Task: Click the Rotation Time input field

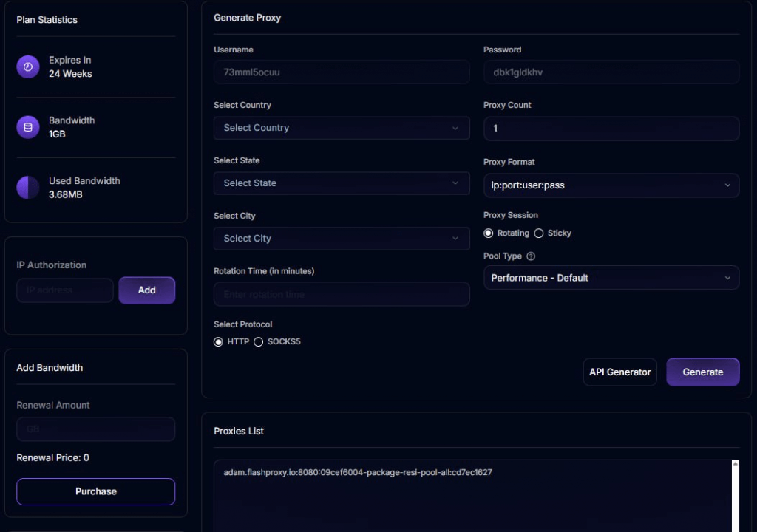Action: [x=342, y=294]
